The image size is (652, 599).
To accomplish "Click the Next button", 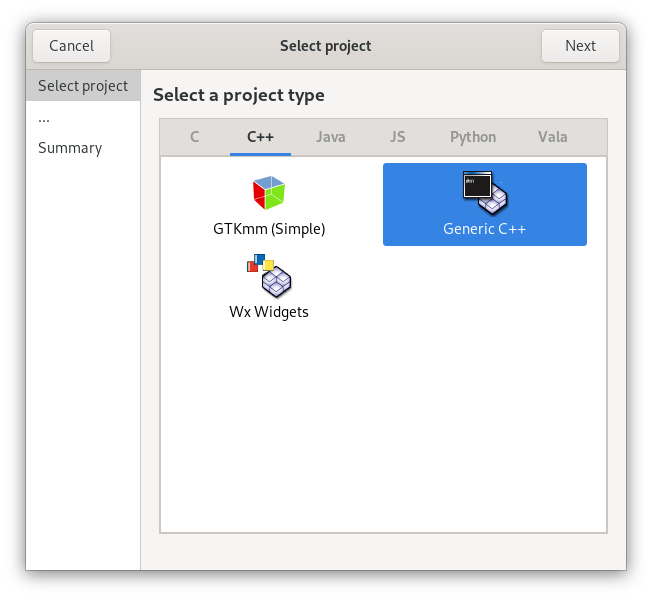I will coord(580,46).
